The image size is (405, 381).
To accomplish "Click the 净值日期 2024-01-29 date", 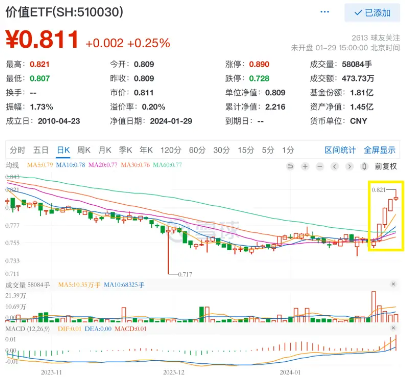I will pyautogui.click(x=171, y=121).
